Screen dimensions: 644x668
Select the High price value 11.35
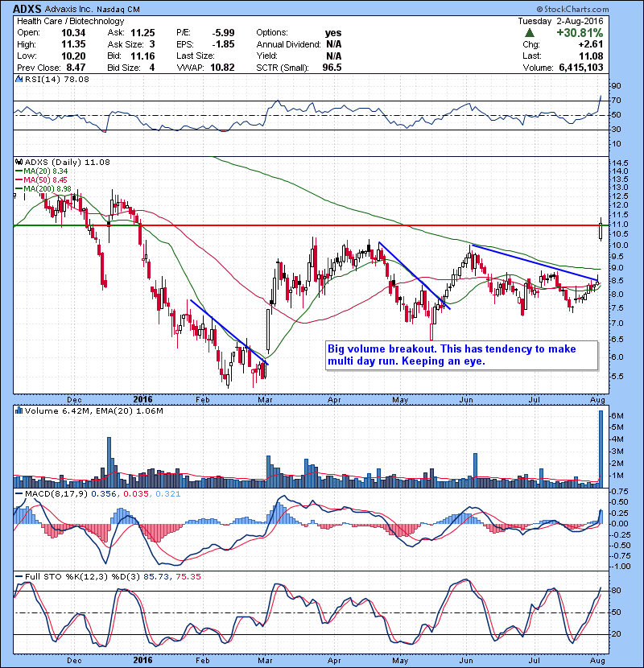pos(73,44)
